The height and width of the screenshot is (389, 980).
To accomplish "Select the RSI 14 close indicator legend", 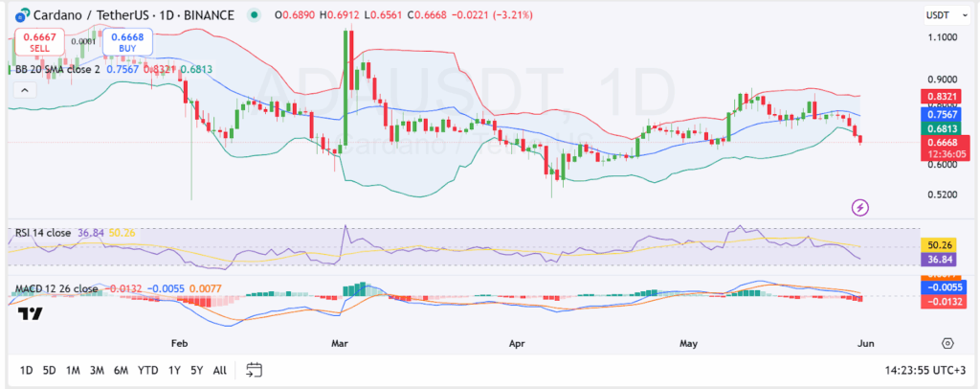I will point(43,233).
